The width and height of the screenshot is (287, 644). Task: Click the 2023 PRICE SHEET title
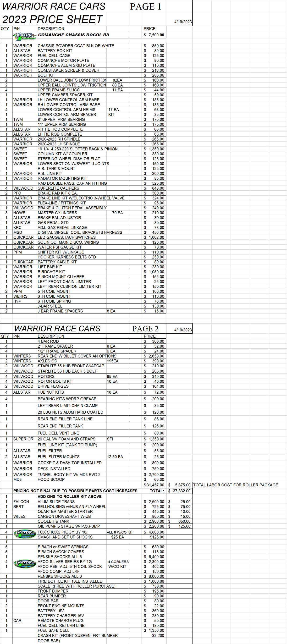tap(53, 20)
